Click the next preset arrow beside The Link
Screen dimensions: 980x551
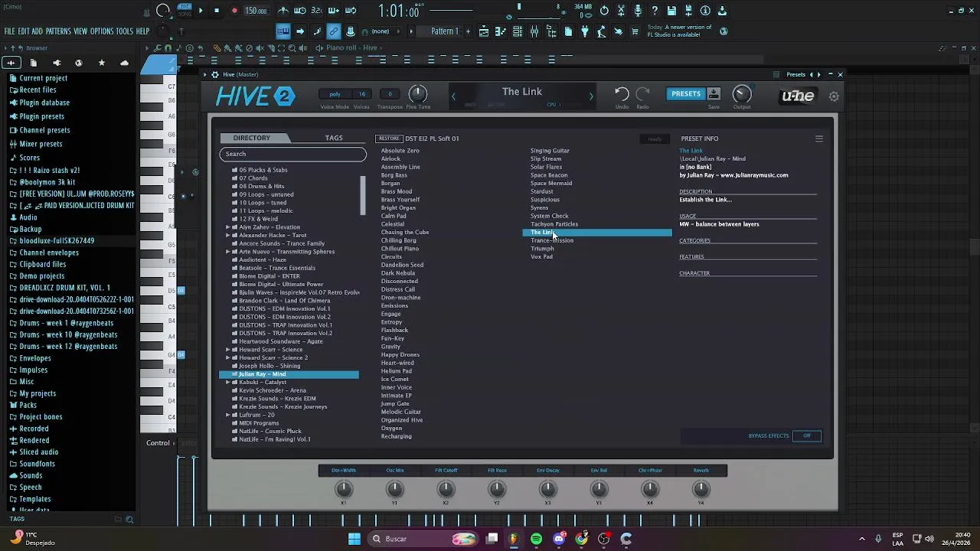pos(590,96)
